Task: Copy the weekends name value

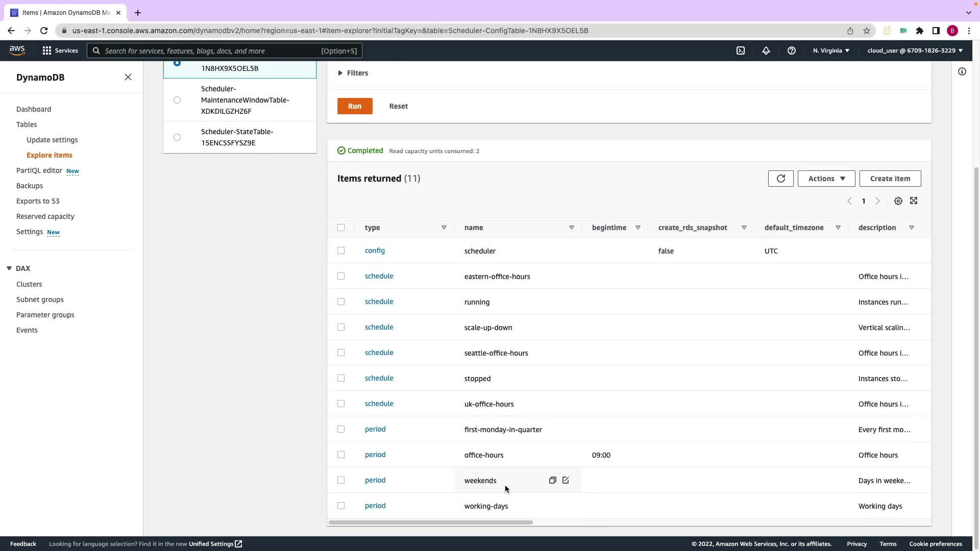Action: point(552,480)
